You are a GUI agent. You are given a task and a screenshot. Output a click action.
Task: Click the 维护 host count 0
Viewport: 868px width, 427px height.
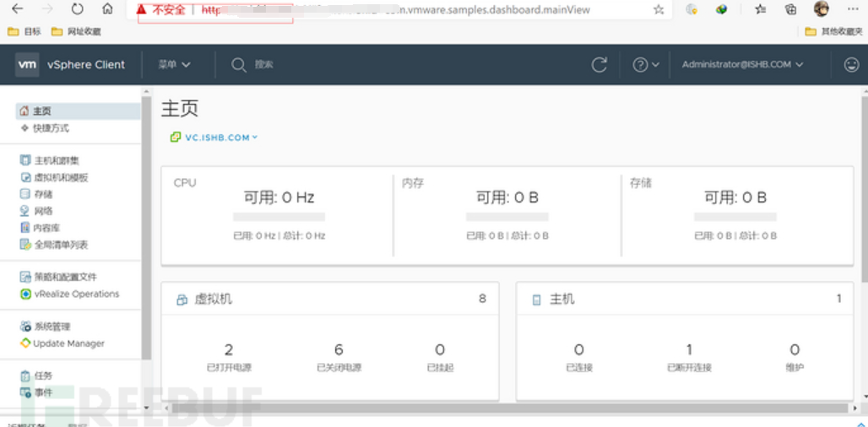coord(795,349)
